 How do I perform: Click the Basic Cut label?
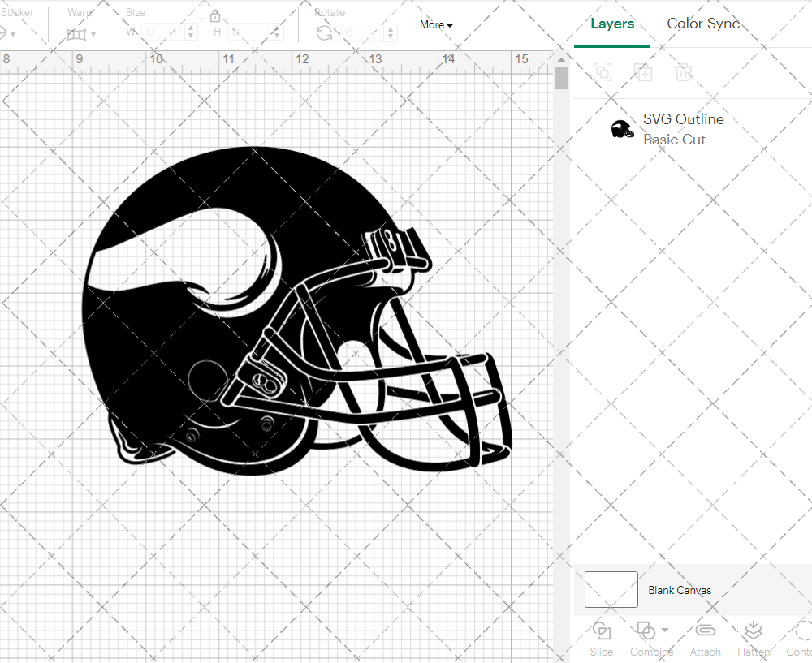tap(674, 140)
